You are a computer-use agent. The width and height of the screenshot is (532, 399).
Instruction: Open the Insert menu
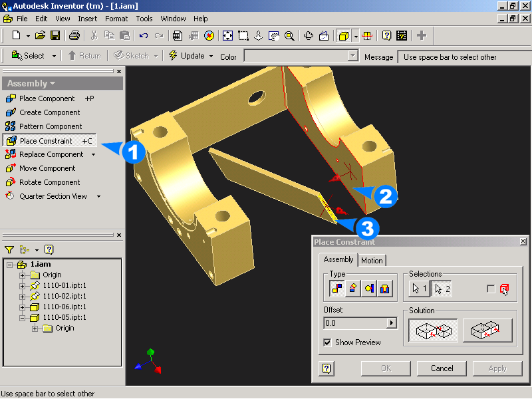point(88,19)
